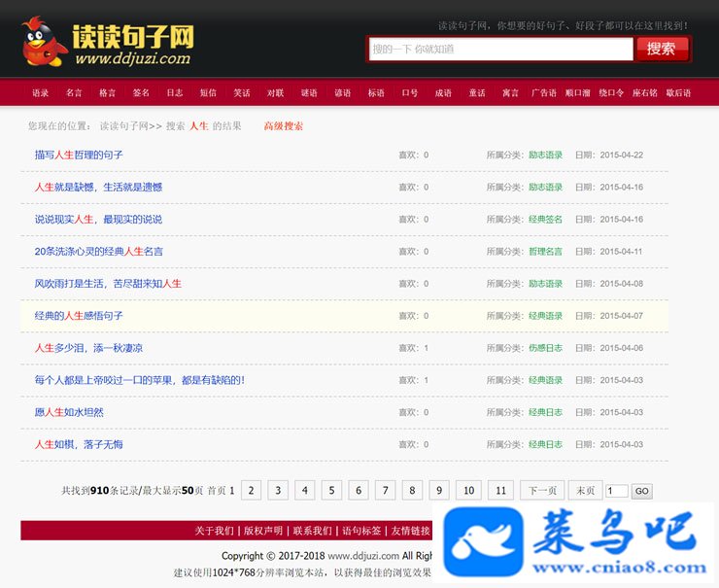Viewport: 719px width, 588px height.
Task: Open 版权声明 footer link
Action: pyautogui.click(x=263, y=531)
